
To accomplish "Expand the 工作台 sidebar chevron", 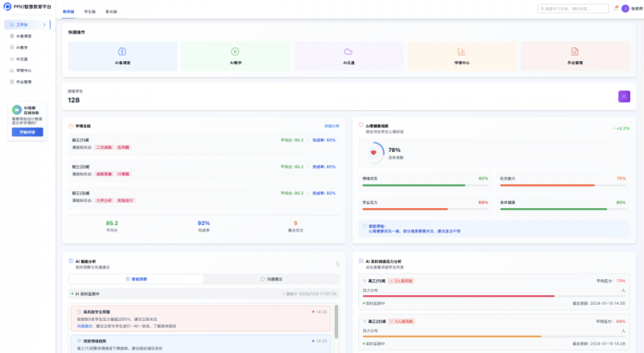I will (x=44, y=25).
